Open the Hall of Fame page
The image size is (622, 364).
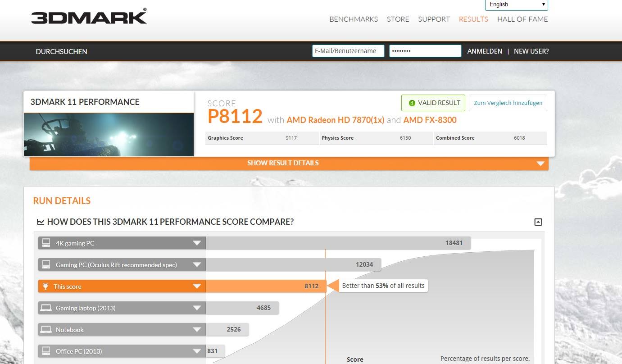pos(522,19)
